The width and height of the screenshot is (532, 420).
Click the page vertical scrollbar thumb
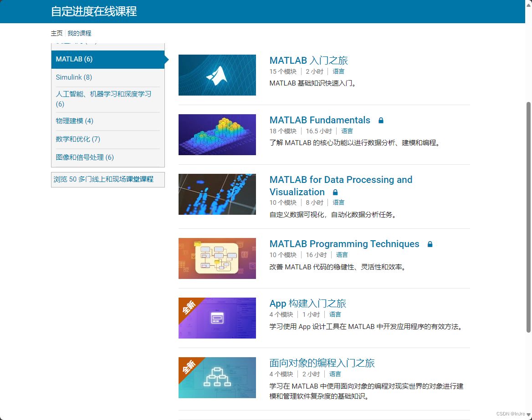(x=528, y=217)
